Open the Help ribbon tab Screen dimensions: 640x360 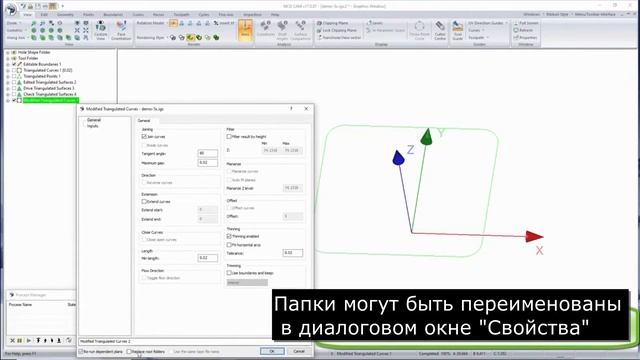[x=275, y=15]
